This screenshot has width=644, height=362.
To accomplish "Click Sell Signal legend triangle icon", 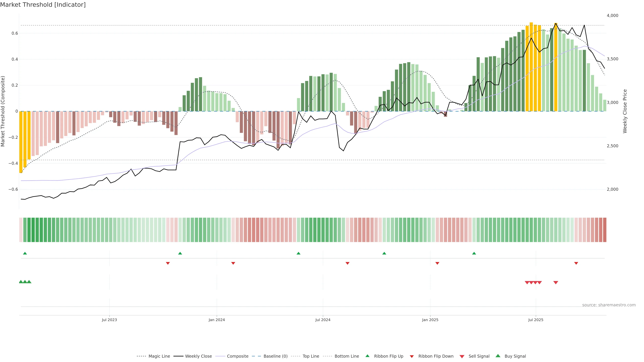I will [x=462, y=356].
